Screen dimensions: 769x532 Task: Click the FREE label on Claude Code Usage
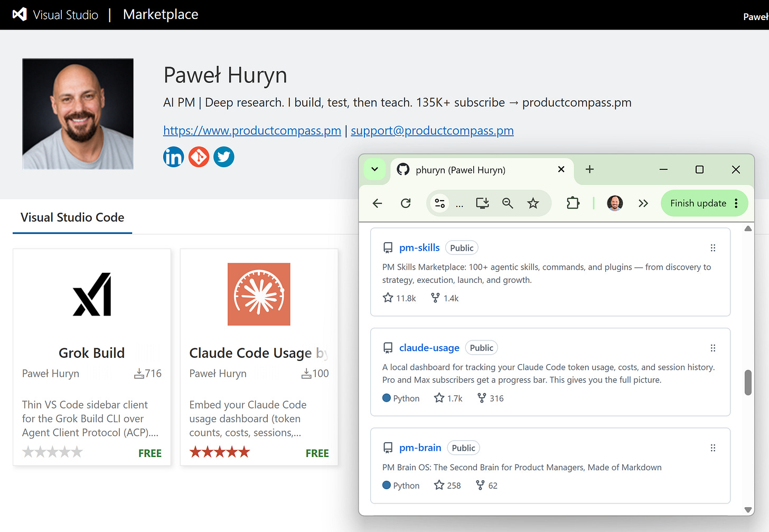(317, 453)
